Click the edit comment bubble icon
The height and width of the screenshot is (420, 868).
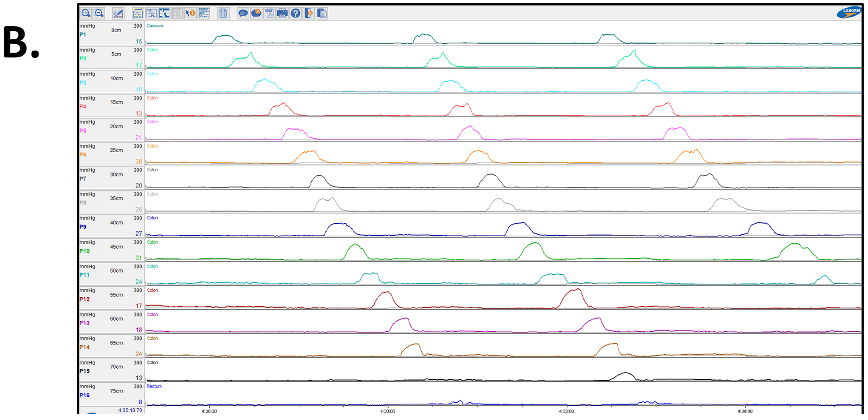point(256,13)
